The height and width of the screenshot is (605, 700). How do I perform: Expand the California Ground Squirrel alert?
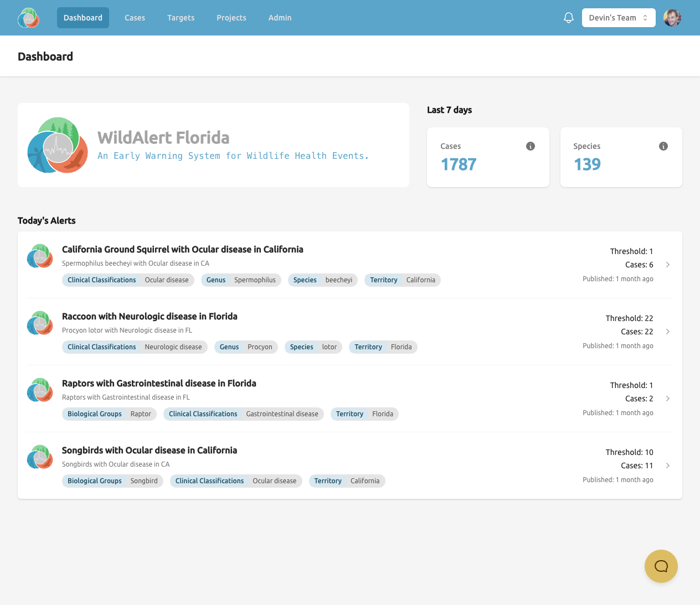click(x=668, y=265)
